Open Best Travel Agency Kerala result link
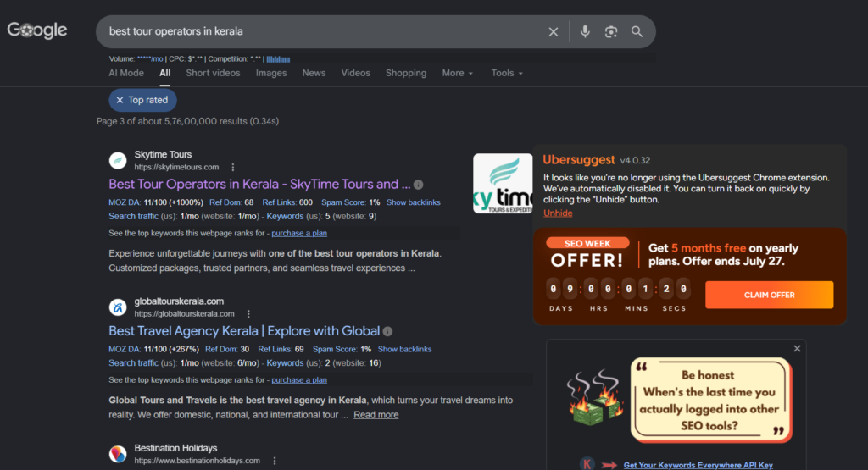868x470 pixels. (x=244, y=330)
